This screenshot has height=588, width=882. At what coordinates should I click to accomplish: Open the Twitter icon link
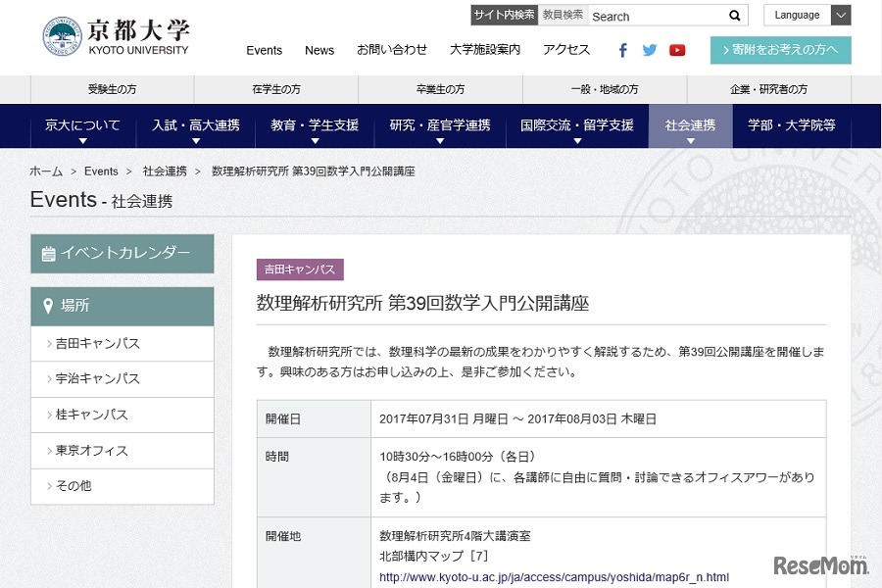[x=650, y=50]
